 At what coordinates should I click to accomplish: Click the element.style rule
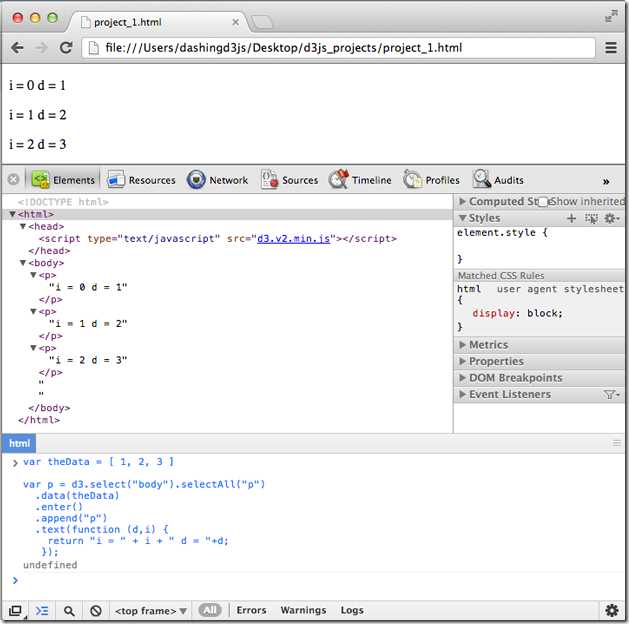[x=502, y=233]
